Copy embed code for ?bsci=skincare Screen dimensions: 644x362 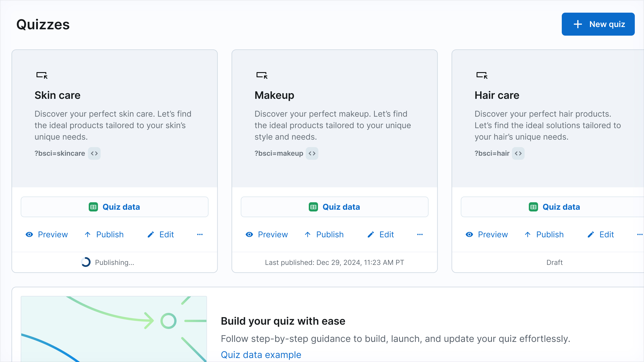pyautogui.click(x=94, y=153)
